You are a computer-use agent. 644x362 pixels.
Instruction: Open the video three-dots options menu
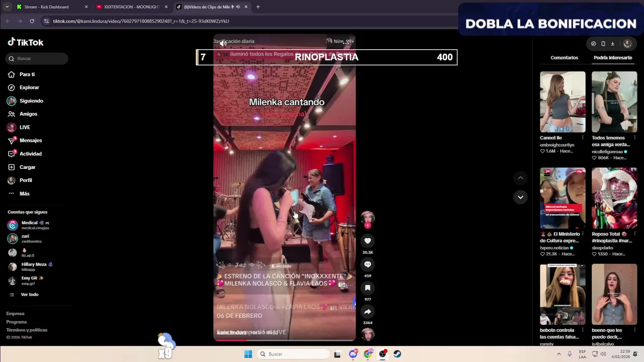coord(347,43)
